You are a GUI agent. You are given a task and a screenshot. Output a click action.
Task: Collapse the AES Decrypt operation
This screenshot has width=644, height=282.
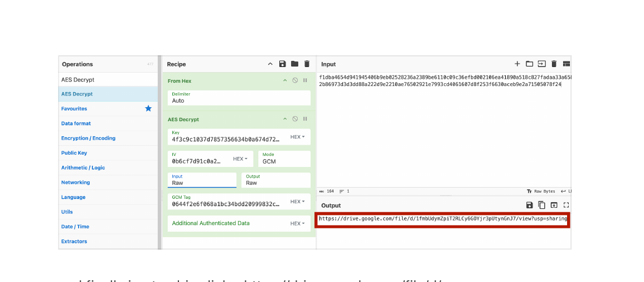(284, 119)
